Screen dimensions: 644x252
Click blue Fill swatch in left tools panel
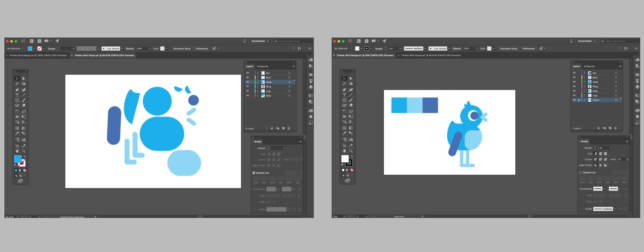click(18, 159)
